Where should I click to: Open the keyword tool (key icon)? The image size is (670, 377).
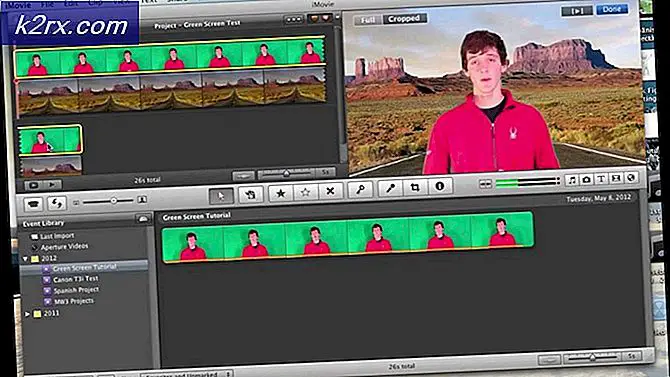click(360, 189)
